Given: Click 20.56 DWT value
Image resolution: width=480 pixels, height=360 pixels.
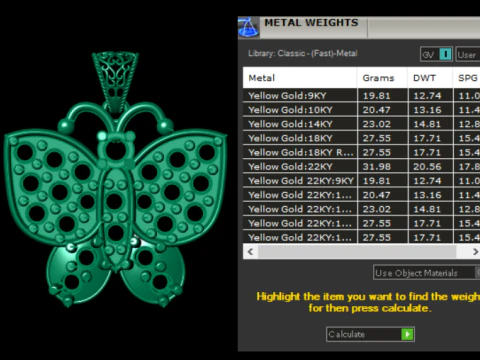Looking at the screenshot, I should point(427,167).
